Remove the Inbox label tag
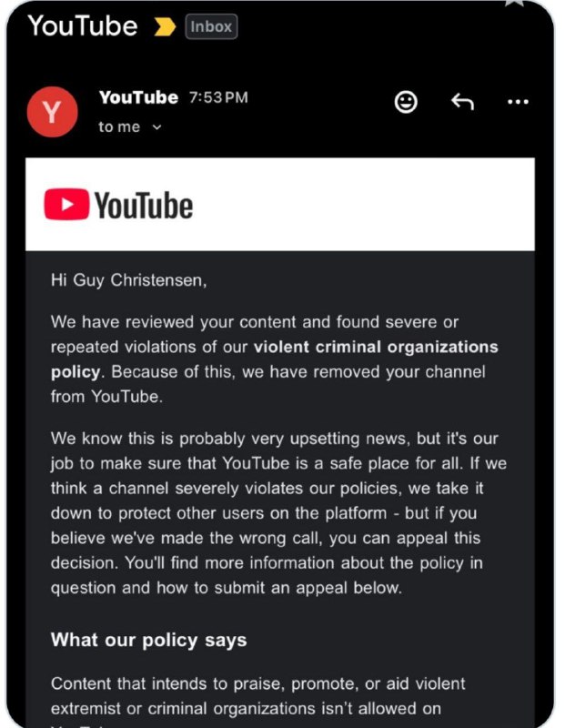This screenshot has width=565, height=728. [211, 26]
